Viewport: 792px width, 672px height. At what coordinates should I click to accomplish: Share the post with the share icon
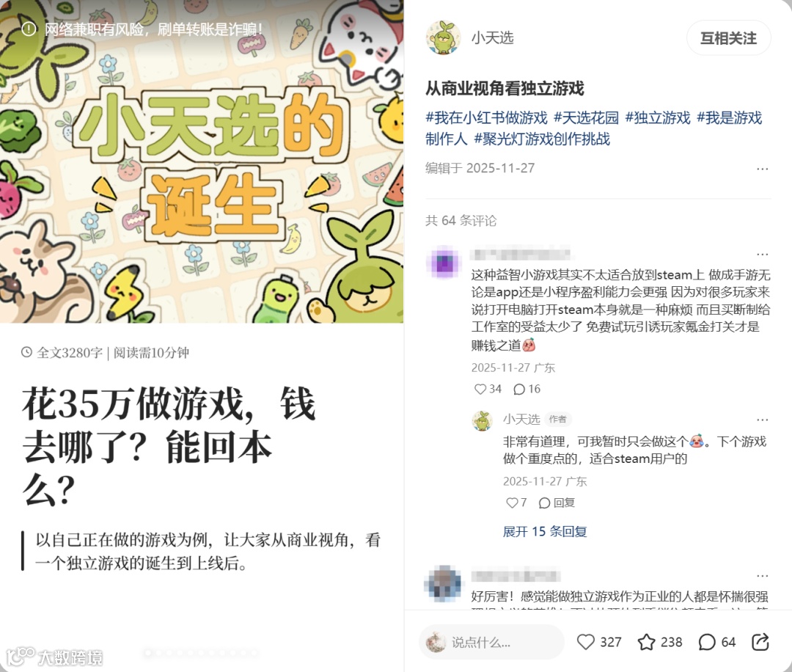click(x=760, y=642)
